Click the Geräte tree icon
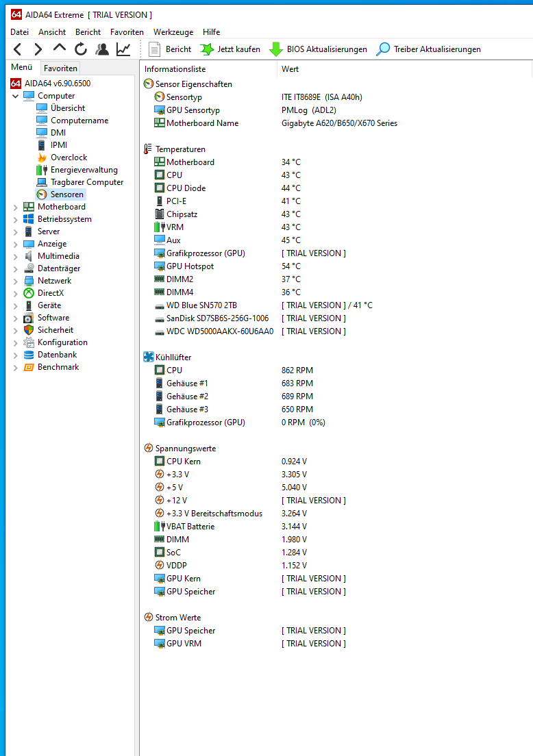Viewport: 533px width, 756px height. [29, 305]
